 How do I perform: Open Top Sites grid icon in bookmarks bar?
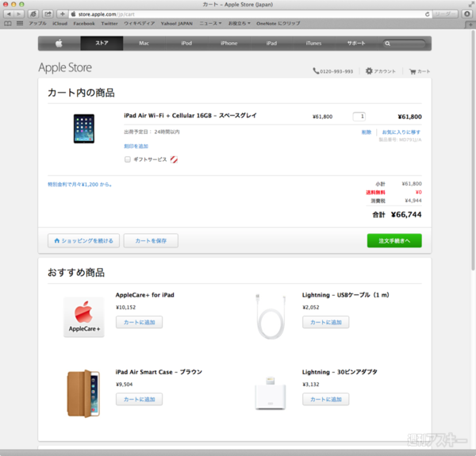coord(20,23)
